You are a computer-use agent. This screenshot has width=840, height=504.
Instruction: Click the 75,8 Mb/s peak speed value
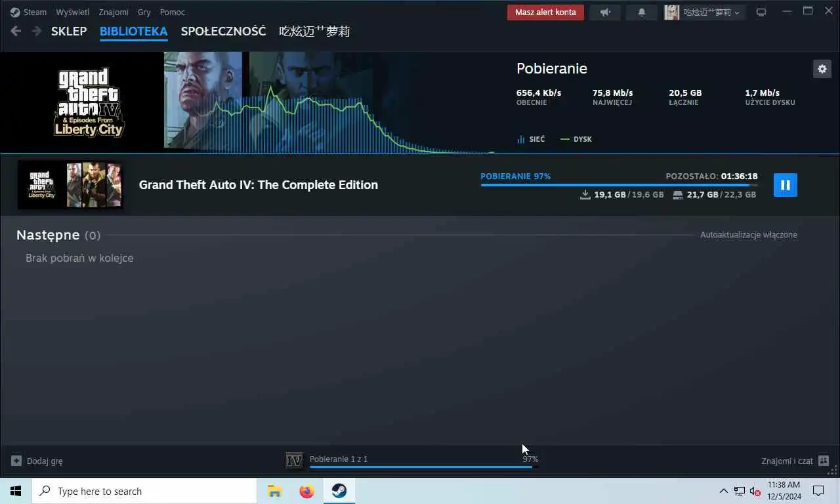(x=613, y=93)
